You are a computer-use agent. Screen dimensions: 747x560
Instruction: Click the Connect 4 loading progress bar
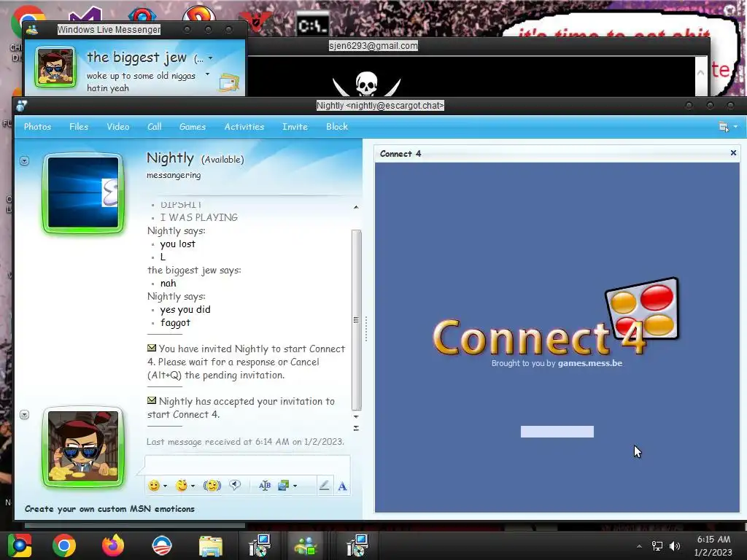coord(557,432)
